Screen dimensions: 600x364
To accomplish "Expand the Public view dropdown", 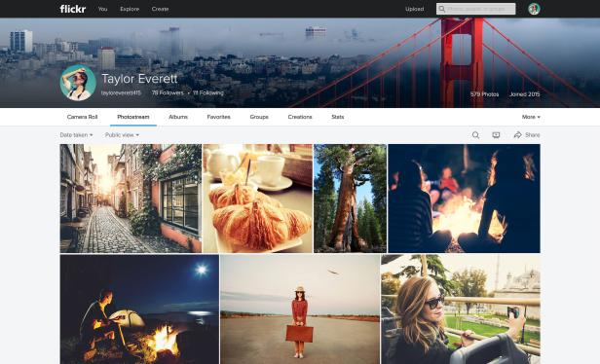I will 122,135.
